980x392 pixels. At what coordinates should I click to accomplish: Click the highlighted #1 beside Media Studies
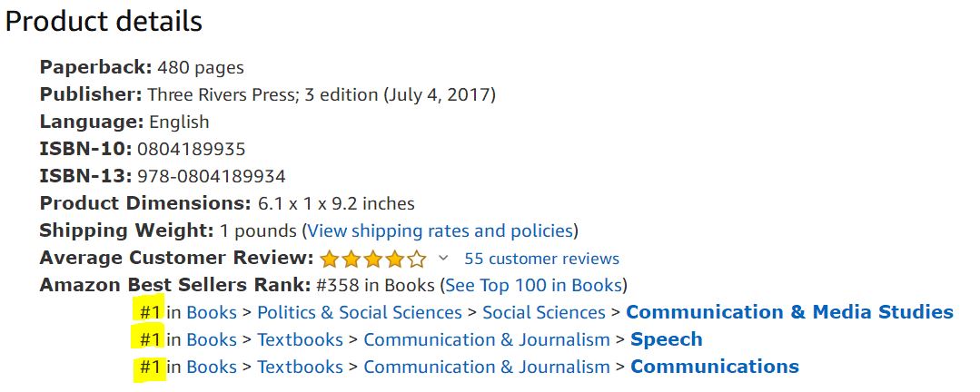coord(149,312)
